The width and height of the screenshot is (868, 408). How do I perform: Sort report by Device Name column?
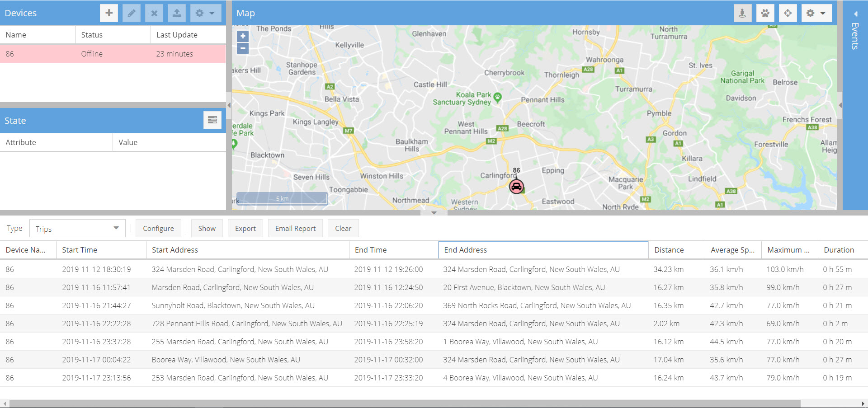point(28,250)
